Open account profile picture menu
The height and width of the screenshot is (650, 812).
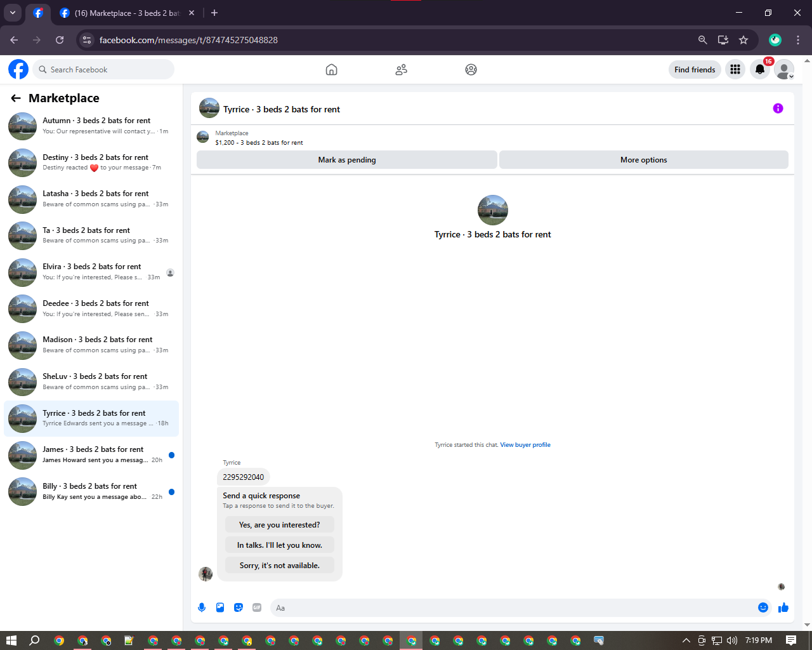784,70
